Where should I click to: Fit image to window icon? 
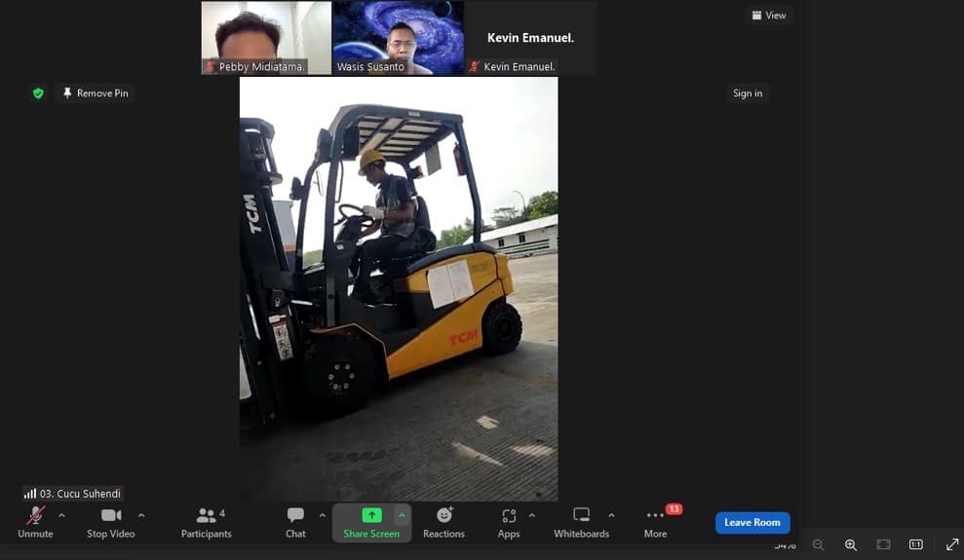(x=883, y=544)
